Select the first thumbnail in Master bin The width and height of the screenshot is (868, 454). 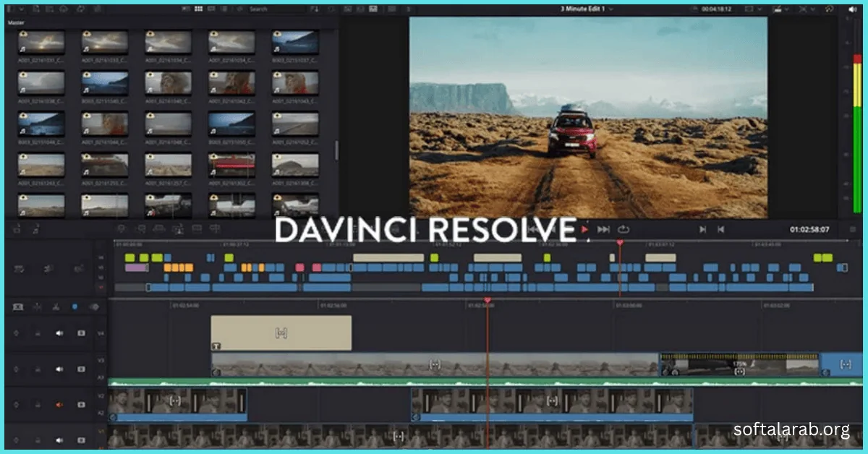pyautogui.click(x=41, y=41)
